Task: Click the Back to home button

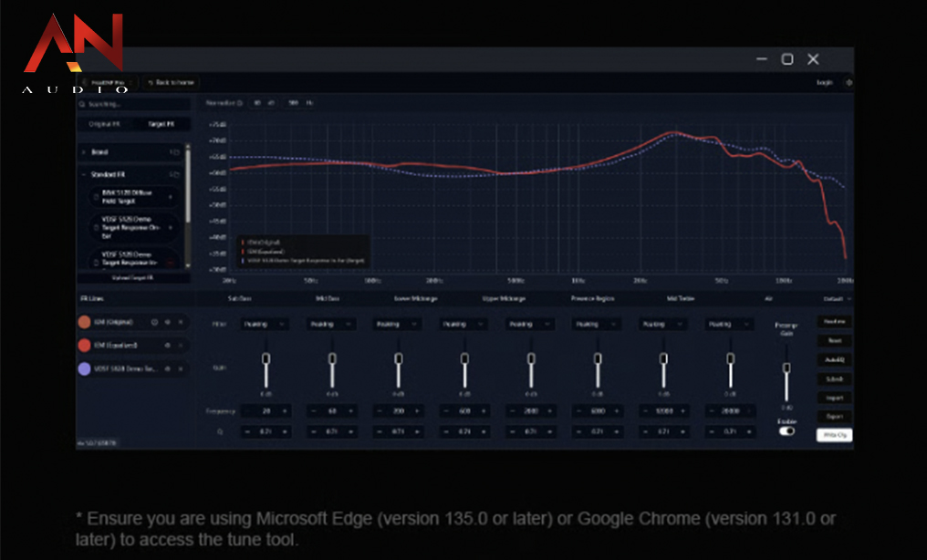Action: tap(171, 83)
